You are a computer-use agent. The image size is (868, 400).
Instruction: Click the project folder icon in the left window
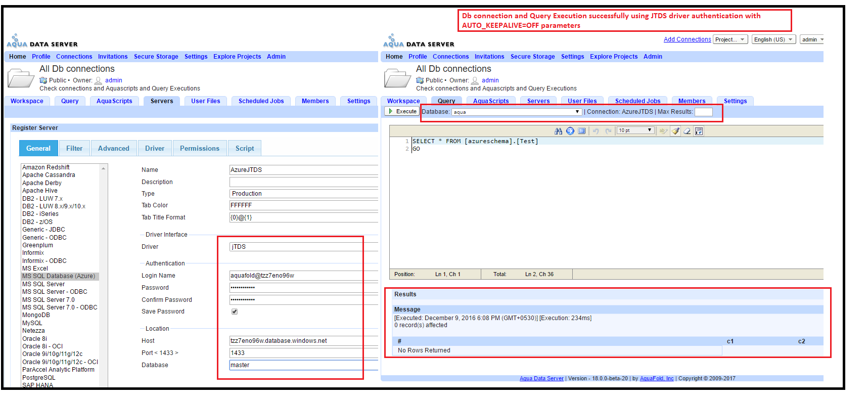[x=21, y=79]
